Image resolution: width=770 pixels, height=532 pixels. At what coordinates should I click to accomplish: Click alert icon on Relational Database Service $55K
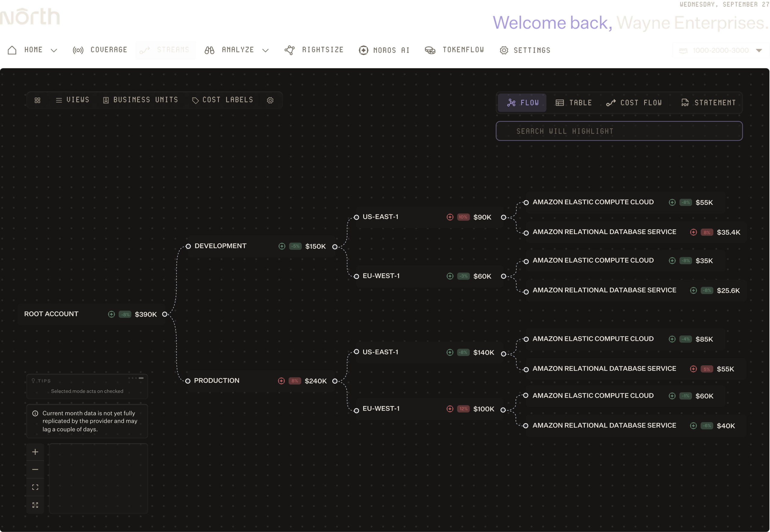(694, 369)
